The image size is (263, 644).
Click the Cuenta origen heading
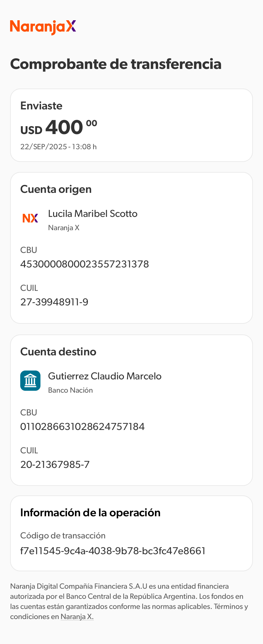pos(56,189)
